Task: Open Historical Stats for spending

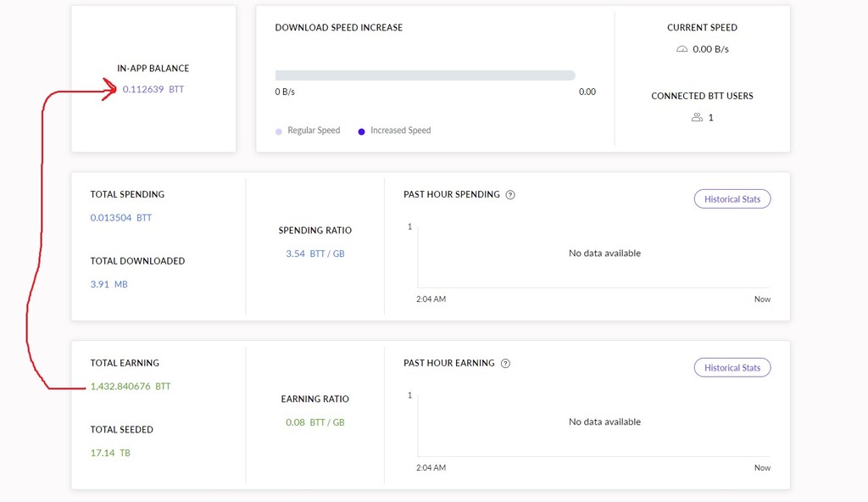Action: [x=732, y=199]
